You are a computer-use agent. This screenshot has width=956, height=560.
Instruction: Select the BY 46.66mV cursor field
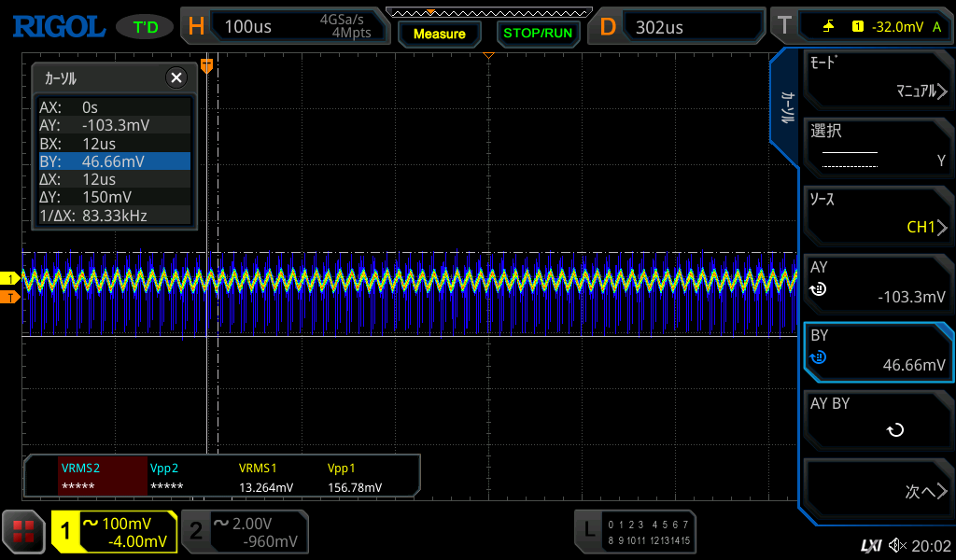point(878,352)
